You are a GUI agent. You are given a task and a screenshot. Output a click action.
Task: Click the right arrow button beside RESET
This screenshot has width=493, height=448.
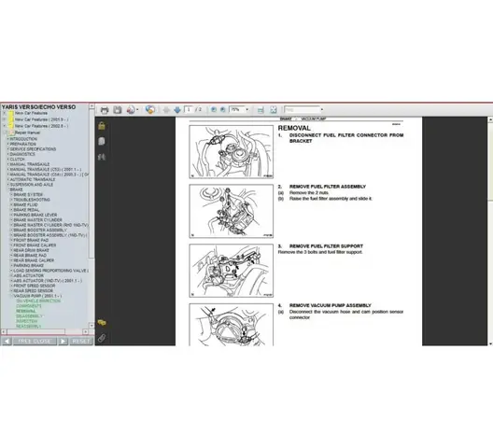[63, 342]
